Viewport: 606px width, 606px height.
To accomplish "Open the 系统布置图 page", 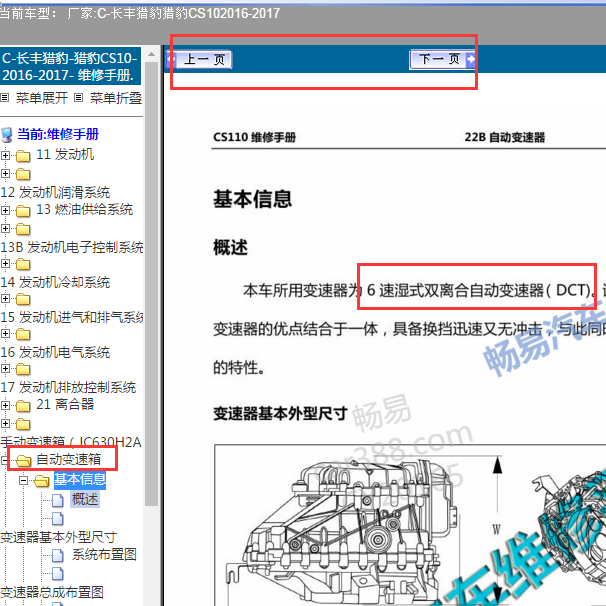I will tap(104, 554).
